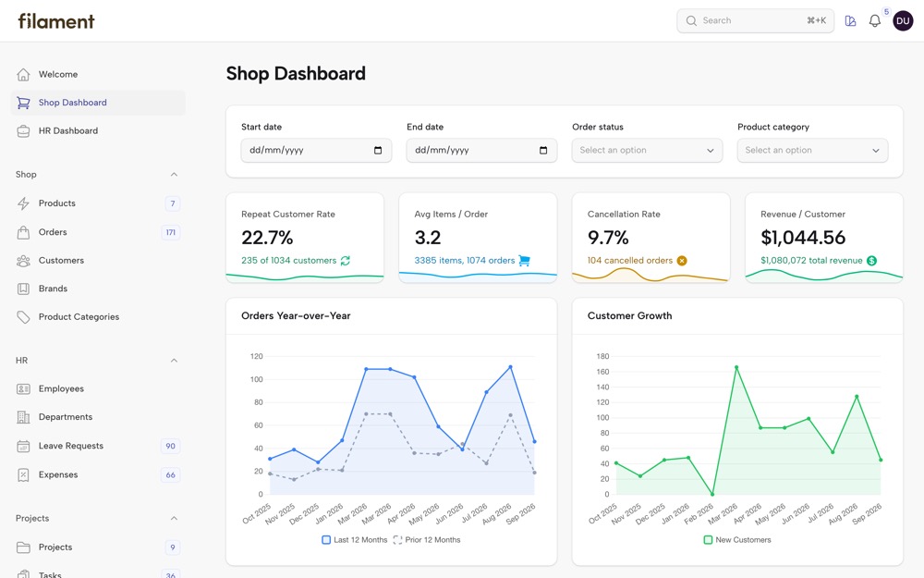Image resolution: width=924 pixels, height=578 pixels.
Task: Click the Projects folder icon
Action: click(x=23, y=547)
